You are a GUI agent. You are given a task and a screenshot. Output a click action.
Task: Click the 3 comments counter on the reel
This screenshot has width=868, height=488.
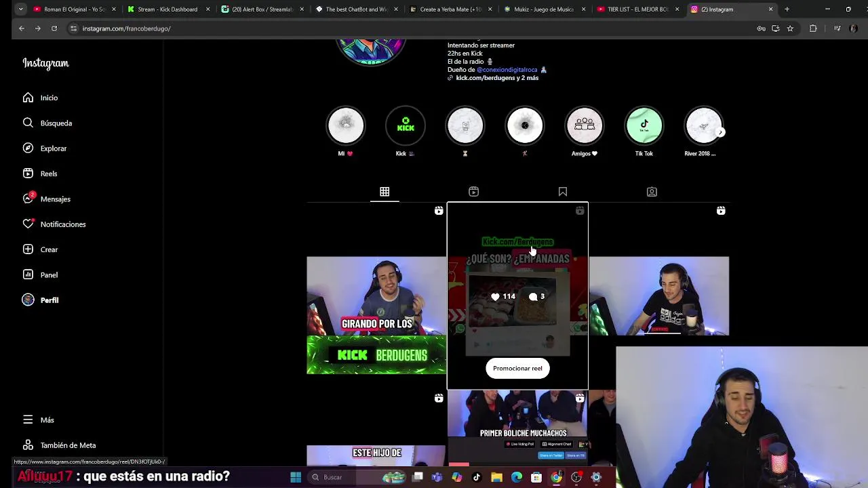point(537,296)
